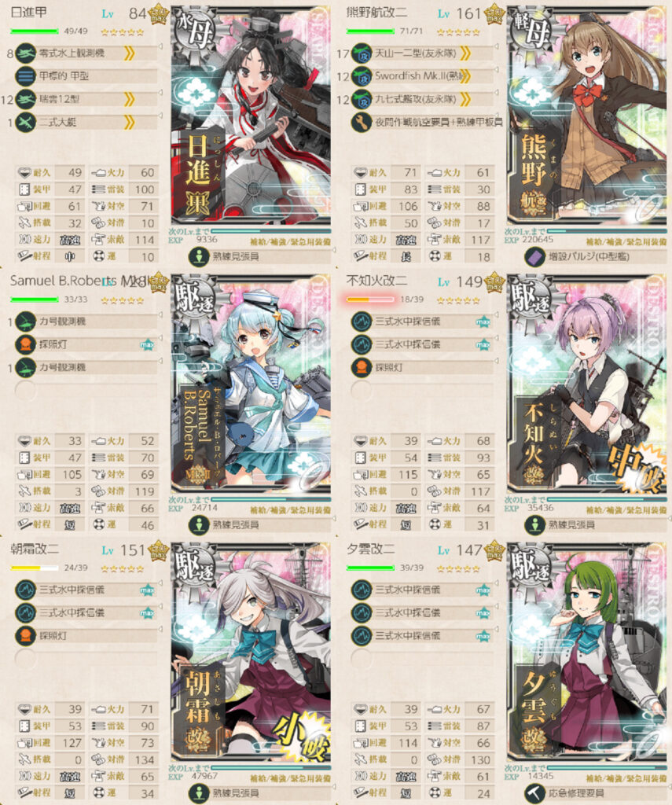
Task: Select the hammer icon for 応急修理要員
Action: point(534,792)
